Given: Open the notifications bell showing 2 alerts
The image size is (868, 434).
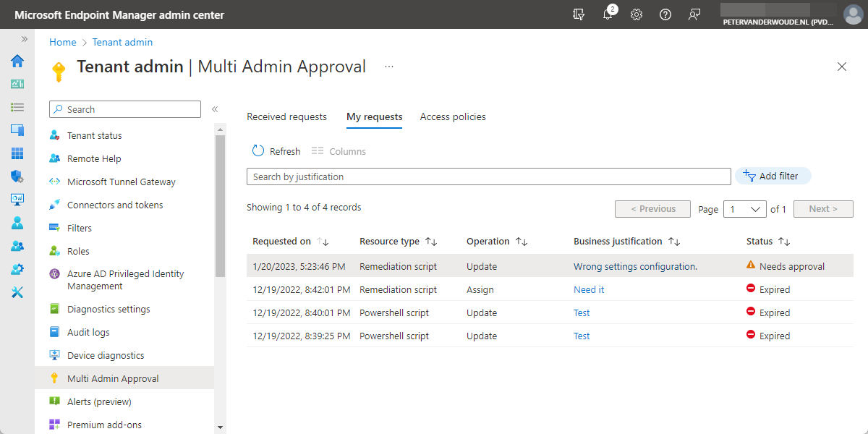Looking at the screenshot, I should click(608, 14).
